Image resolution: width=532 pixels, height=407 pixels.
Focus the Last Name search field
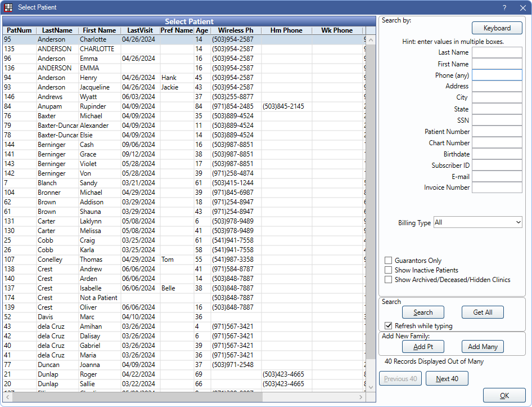497,53
